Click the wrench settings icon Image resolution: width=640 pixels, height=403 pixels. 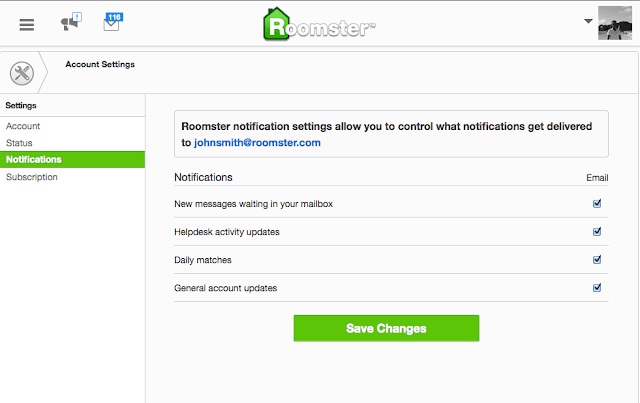pos(22,73)
